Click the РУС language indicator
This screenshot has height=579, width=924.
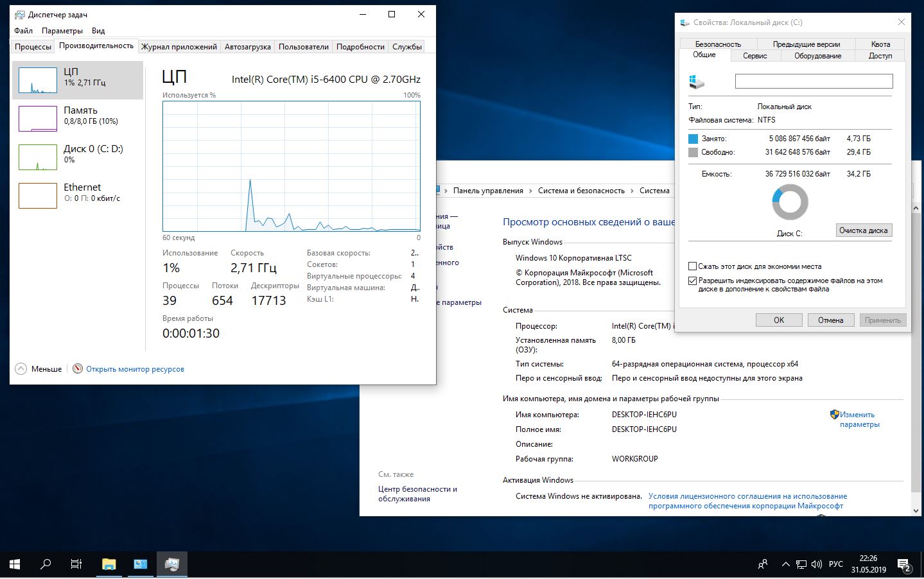(x=835, y=564)
